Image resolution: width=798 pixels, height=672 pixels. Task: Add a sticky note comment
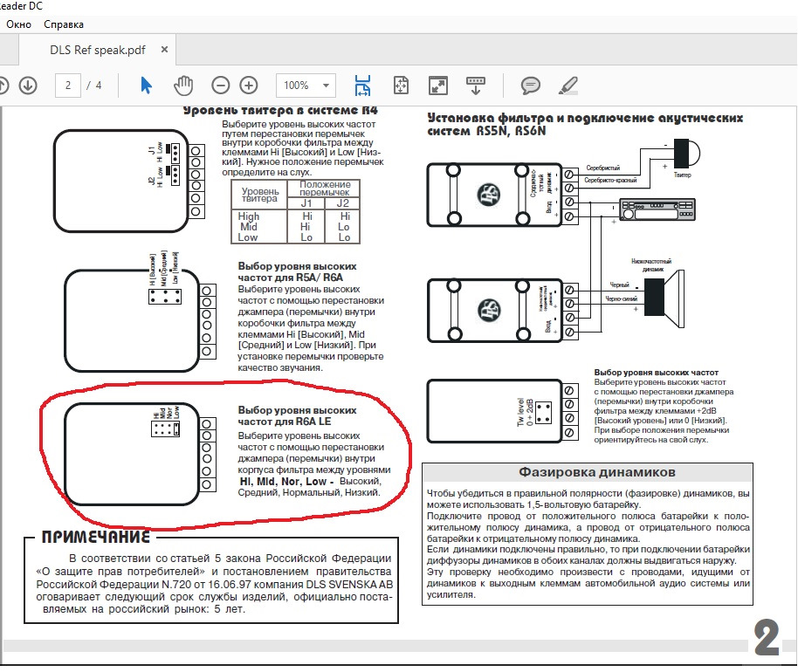[530, 86]
